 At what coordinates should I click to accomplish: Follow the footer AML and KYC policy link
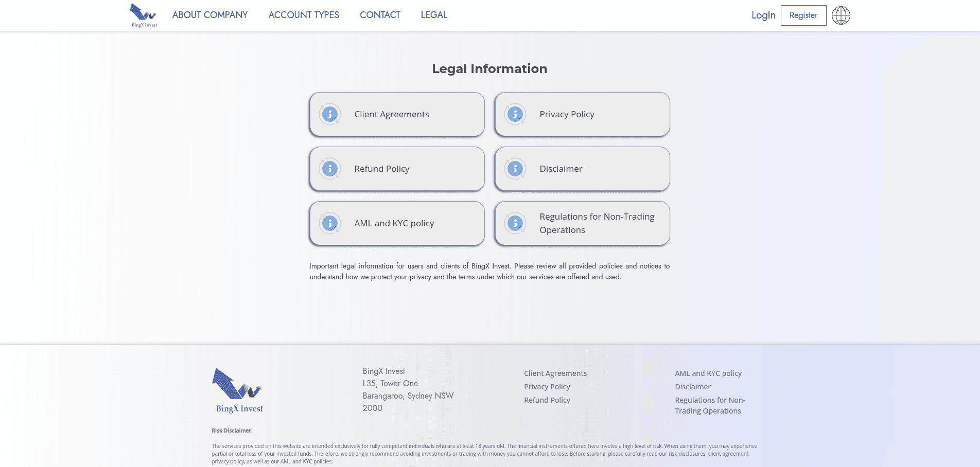[708, 373]
